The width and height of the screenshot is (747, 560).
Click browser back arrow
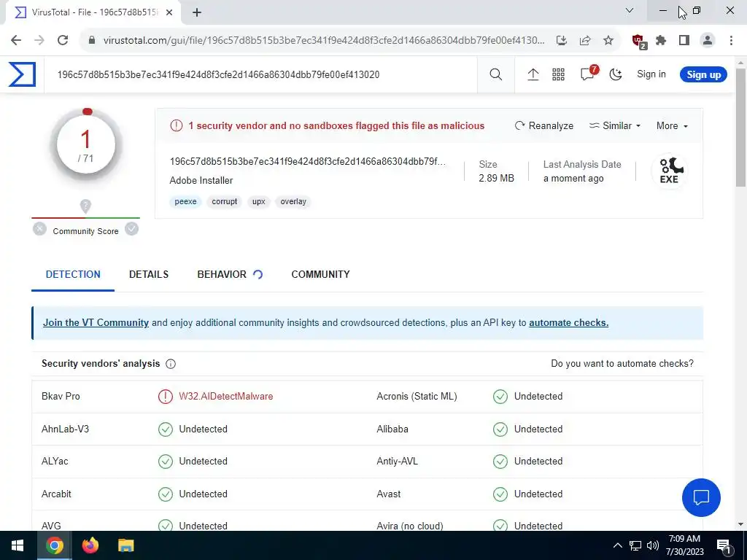point(16,40)
